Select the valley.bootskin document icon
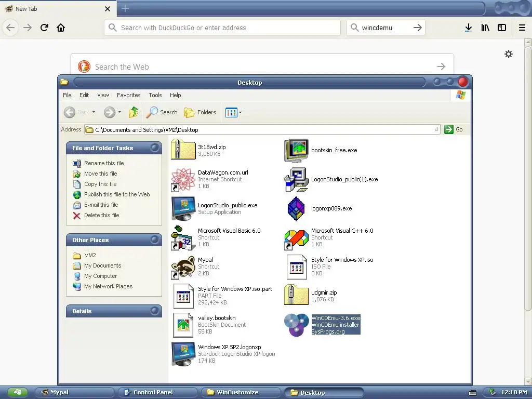This screenshot has width=532, height=399. click(183, 325)
